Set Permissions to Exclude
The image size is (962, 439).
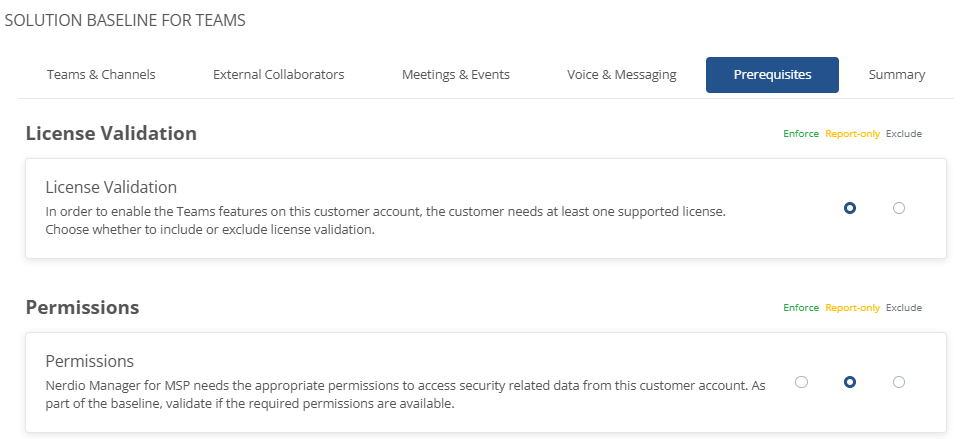pos(899,382)
